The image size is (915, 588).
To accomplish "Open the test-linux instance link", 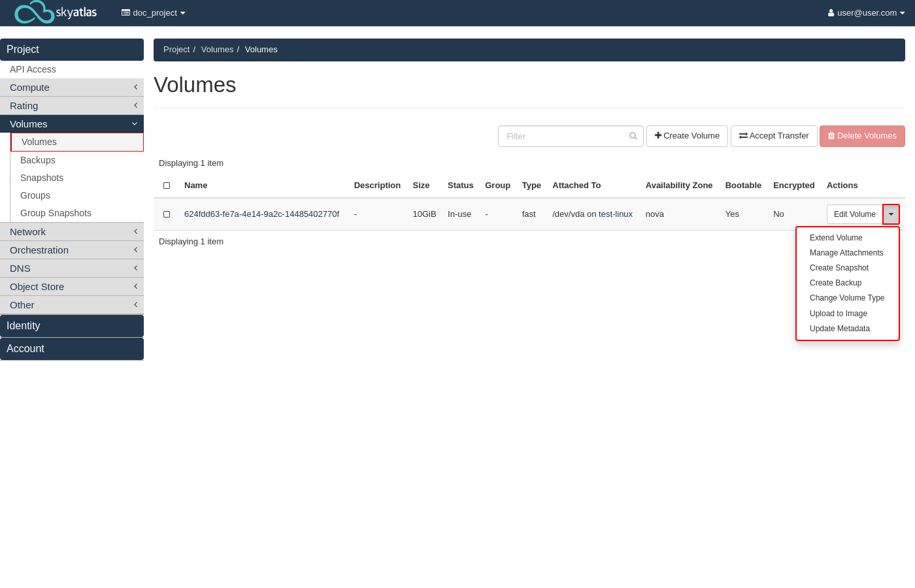I will (616, 214).
